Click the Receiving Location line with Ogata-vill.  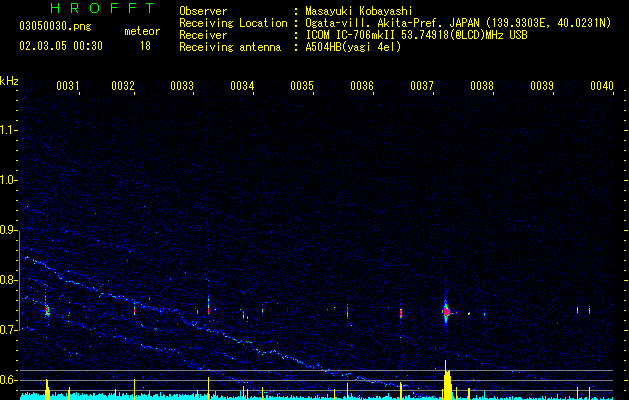[395, 23]
